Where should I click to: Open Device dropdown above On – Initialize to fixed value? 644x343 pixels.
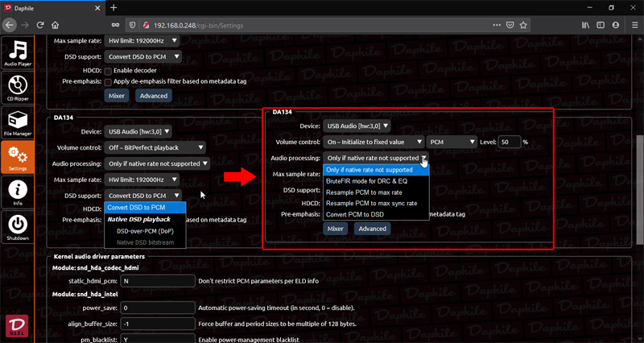point(357,126)
